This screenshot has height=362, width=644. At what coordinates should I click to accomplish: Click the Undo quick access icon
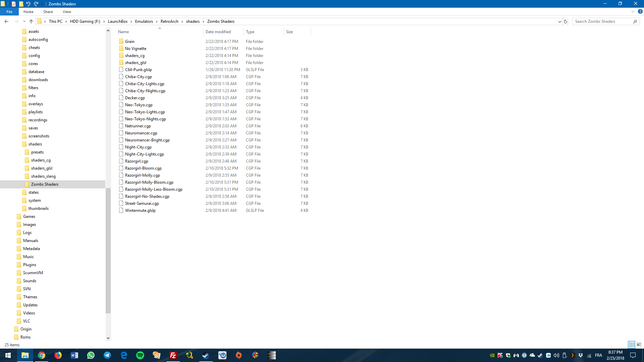click(x=28, y=4)
